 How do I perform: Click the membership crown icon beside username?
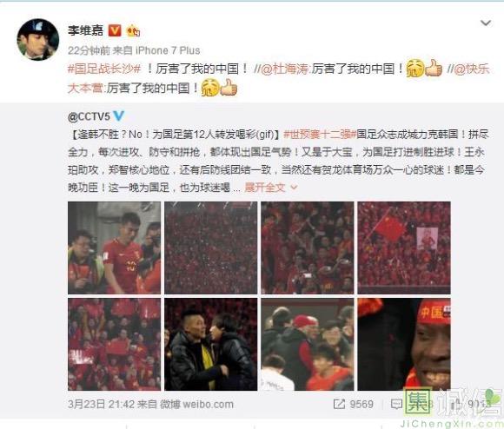(133, 30)
